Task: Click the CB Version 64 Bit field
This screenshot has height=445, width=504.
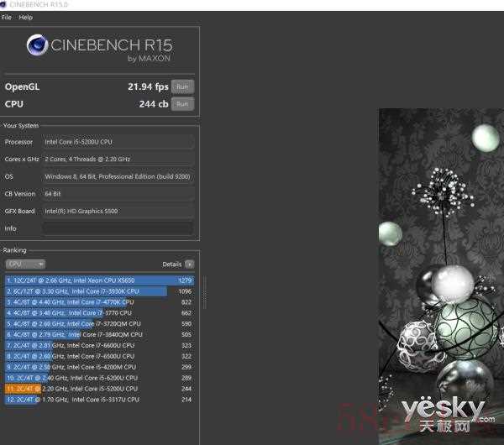Action: [x=118, y=194]
